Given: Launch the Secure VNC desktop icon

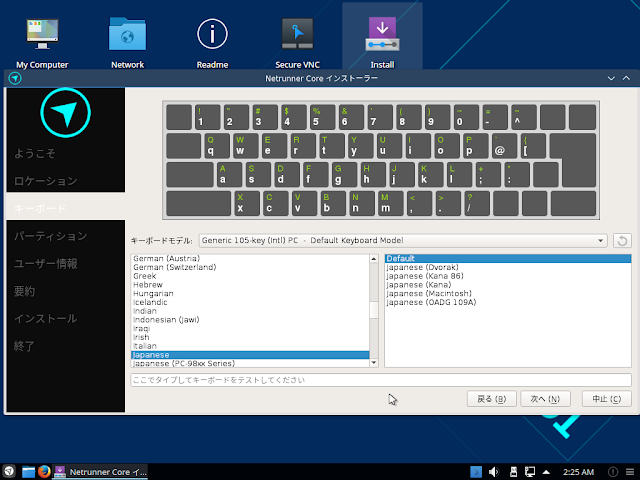Looking at the screenshot, I should pos(297,43).
